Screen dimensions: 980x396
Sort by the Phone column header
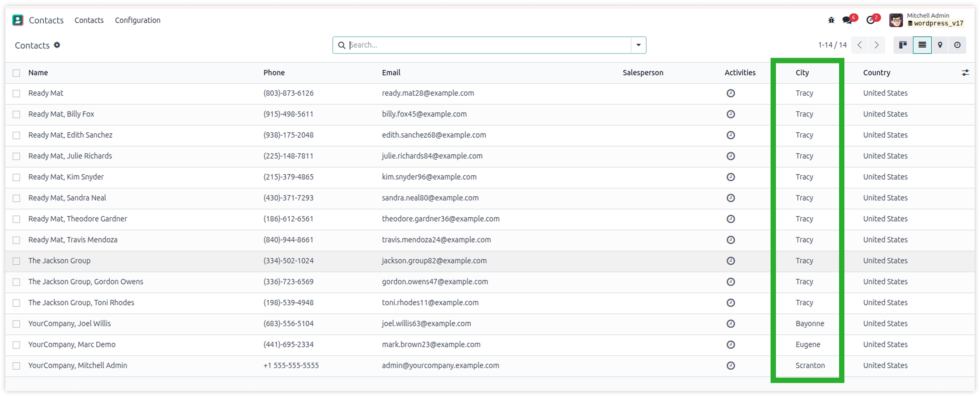click(x=274, y=73)
